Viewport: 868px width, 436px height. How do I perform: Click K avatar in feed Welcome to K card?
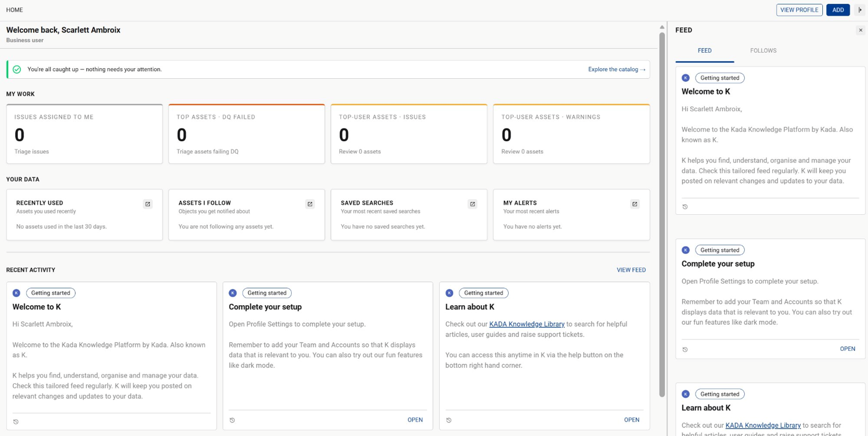(686, 78)
